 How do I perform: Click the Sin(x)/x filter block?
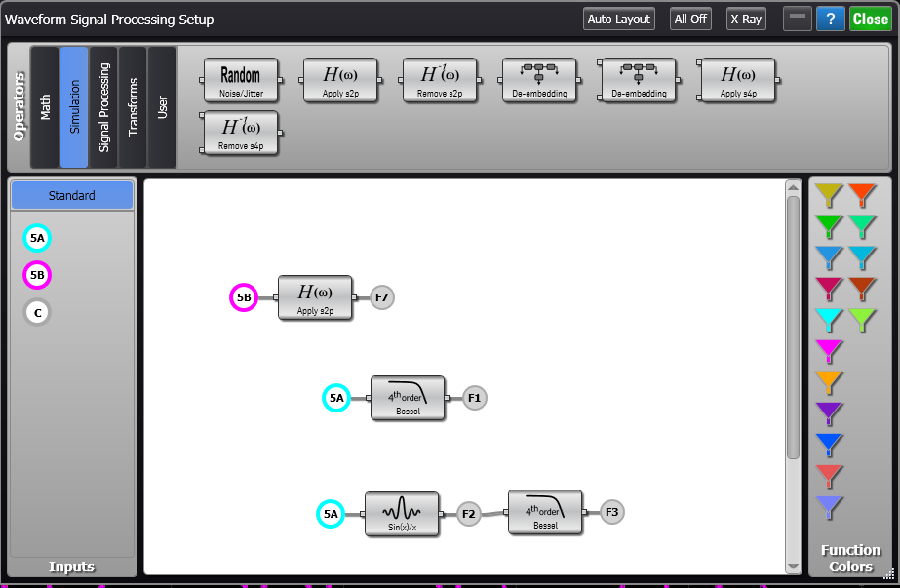click(401, 514)
